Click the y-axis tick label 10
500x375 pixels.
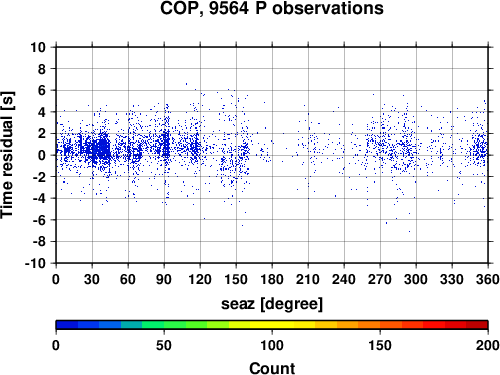pos(38,47)
